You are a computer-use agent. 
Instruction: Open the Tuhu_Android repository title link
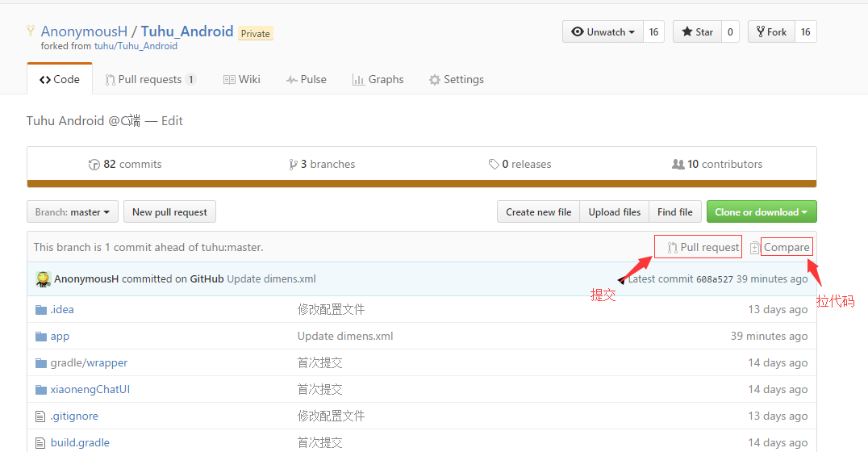(x=187, y=31)
